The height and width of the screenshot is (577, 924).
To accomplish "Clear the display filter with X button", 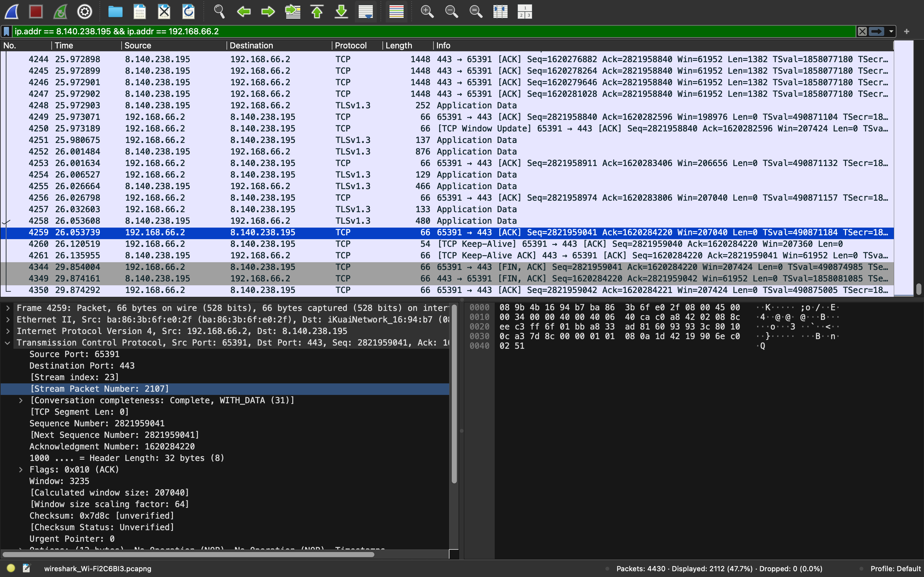I will 862,31.
